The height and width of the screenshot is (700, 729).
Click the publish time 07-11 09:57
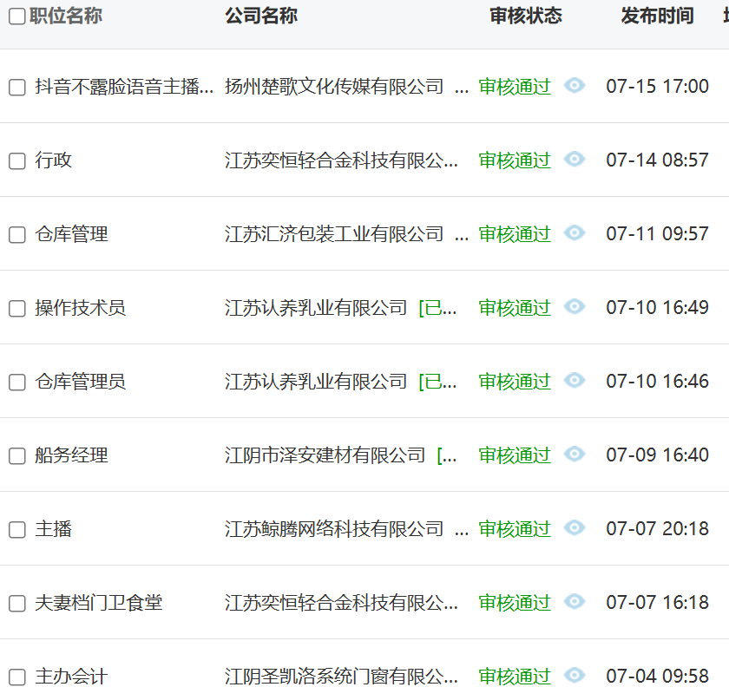(658, 234)
